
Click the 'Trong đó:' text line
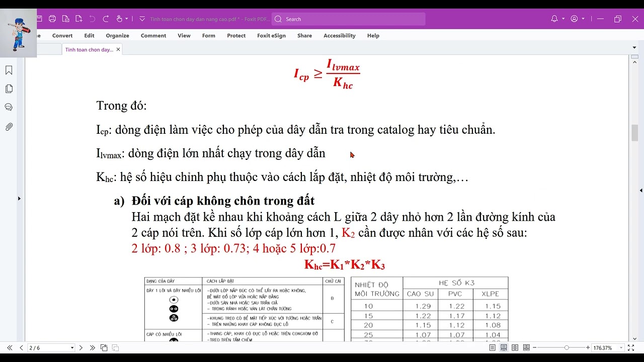click(x=121, y=106)
